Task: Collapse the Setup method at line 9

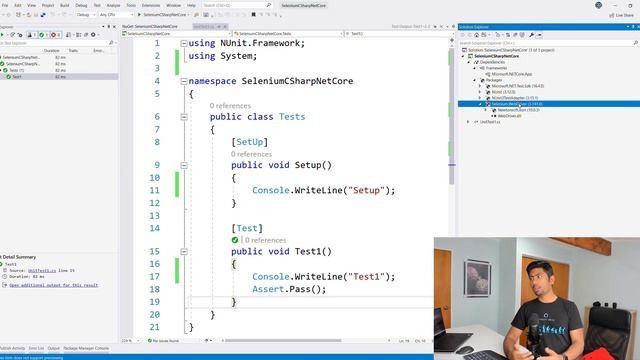Action: click(x=184, y=165)
